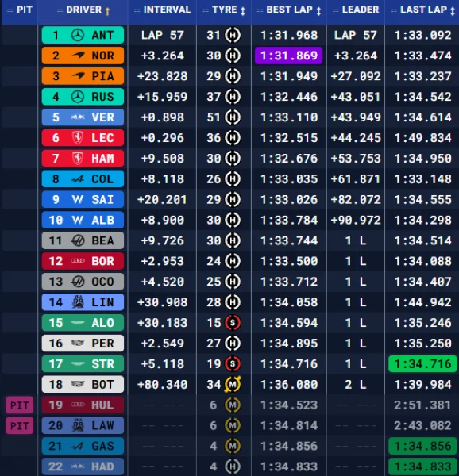The width and height of the screenshot is (459, 476).
Task: Grab the drag handle beside INTERVAL header
Action: pyautogui.click(x=137, y=11)
